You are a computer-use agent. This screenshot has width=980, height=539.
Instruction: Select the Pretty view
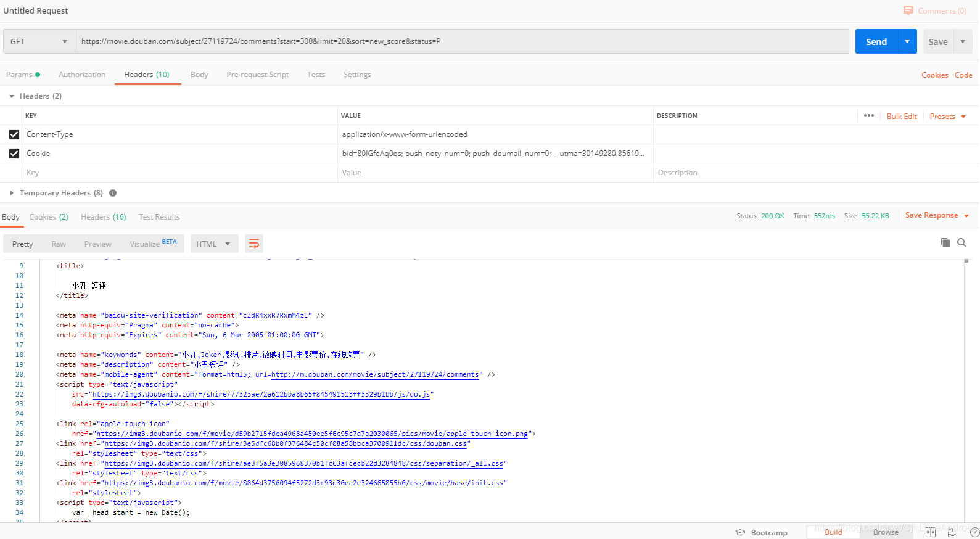(x=23, y=244)
